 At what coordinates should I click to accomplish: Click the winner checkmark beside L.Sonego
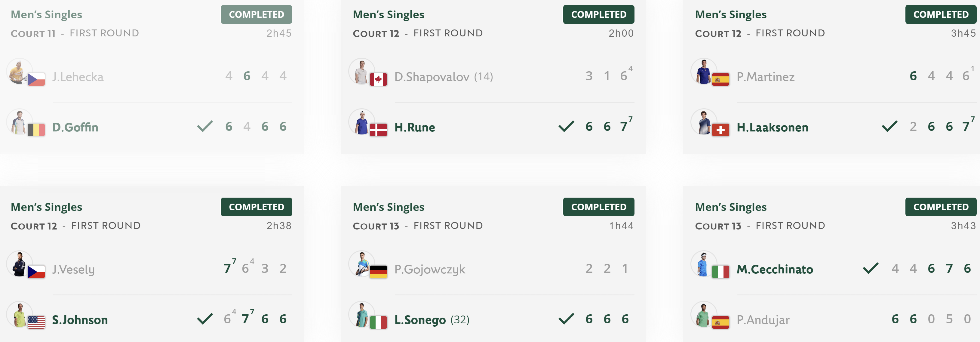(566, 319)
